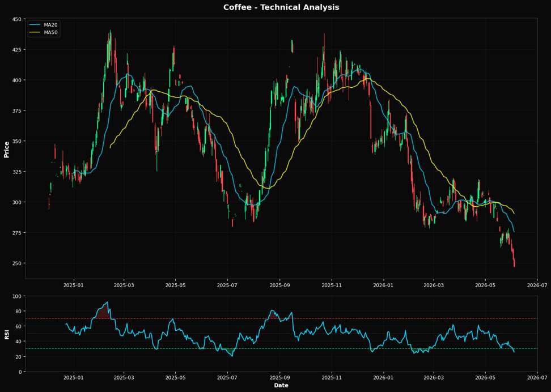
Task: Click the MA50 legend label
Action: click(x=50, y=33)
